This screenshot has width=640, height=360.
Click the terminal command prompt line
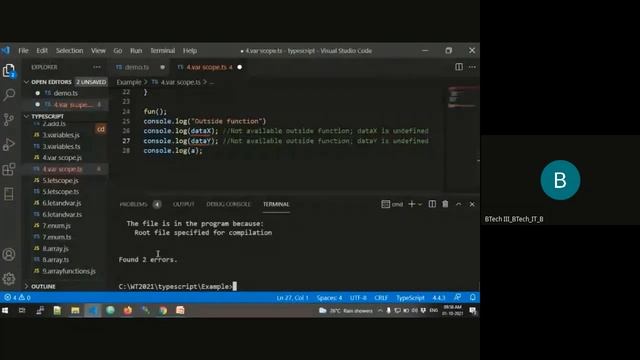178,287
